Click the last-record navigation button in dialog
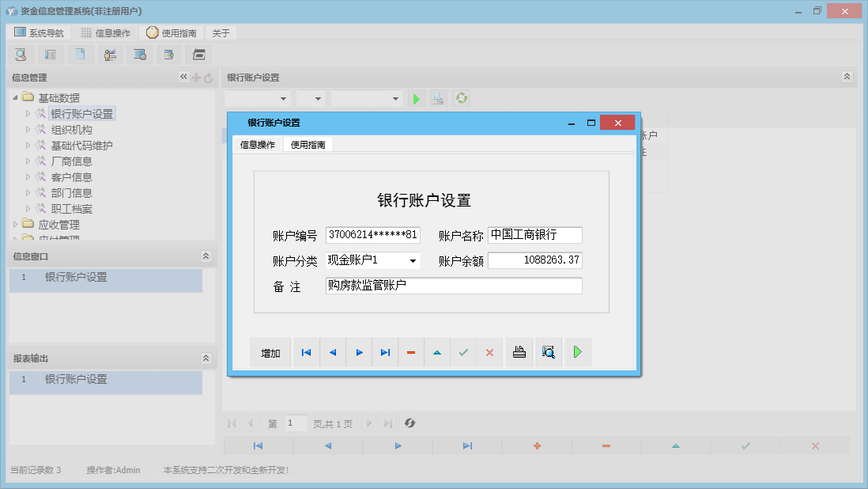Screen dimensions: 868x489 (x=385, y=352)
